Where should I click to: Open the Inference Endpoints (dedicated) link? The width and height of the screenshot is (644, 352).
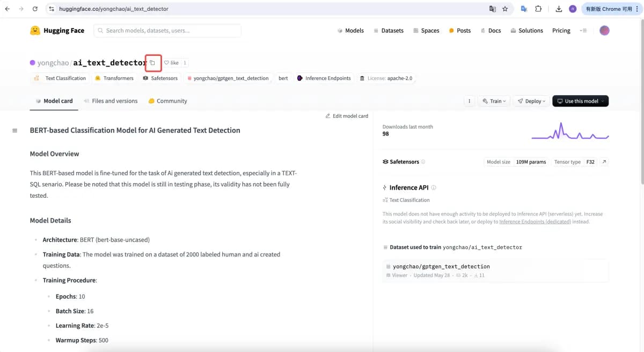click(535, 221)
